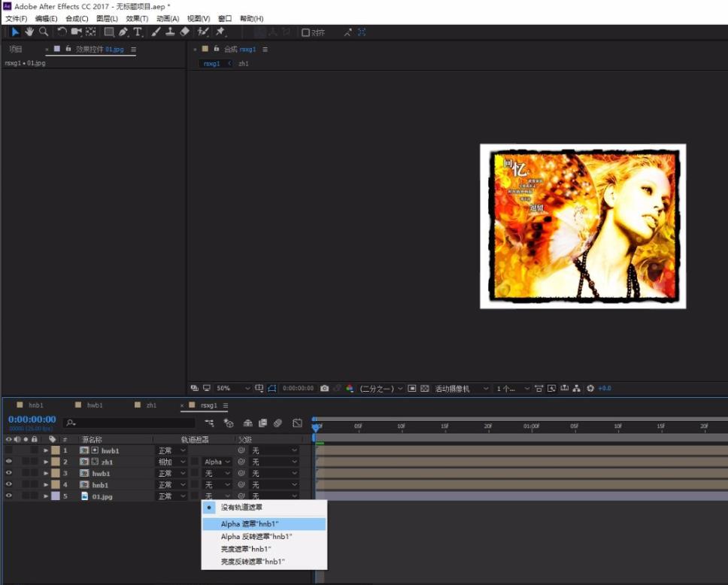Toggle the mask and shape path visibility icon
The height and width of the screenshot is (585, 728).
272,388
